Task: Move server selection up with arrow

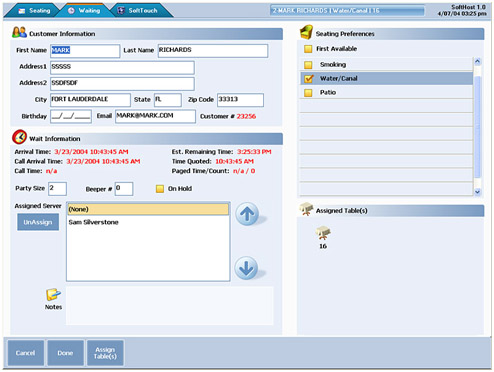Action: (247, 214)
